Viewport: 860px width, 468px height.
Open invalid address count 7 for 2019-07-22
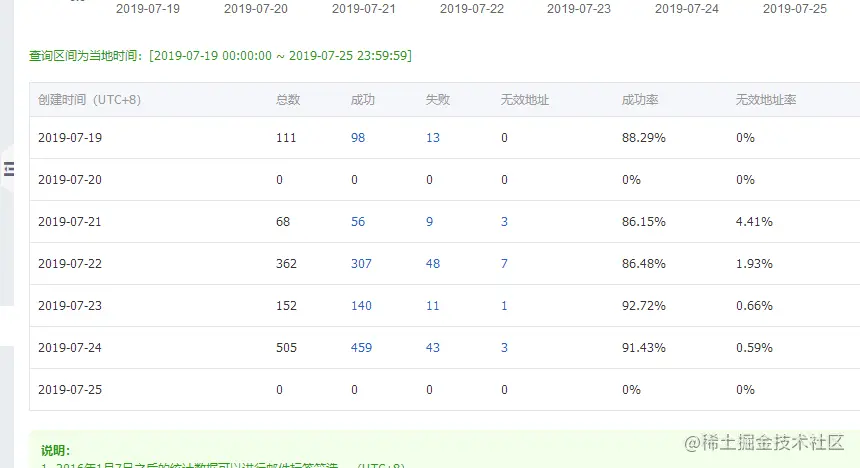pos(504,264)
